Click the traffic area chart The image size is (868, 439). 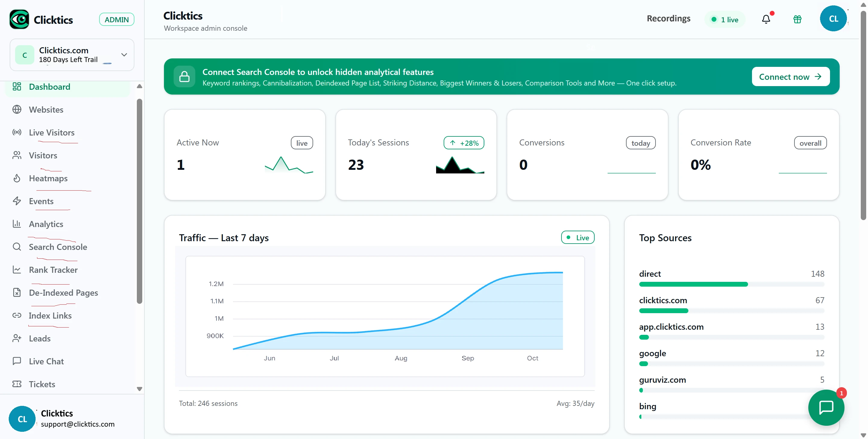(x=385, y=316)
